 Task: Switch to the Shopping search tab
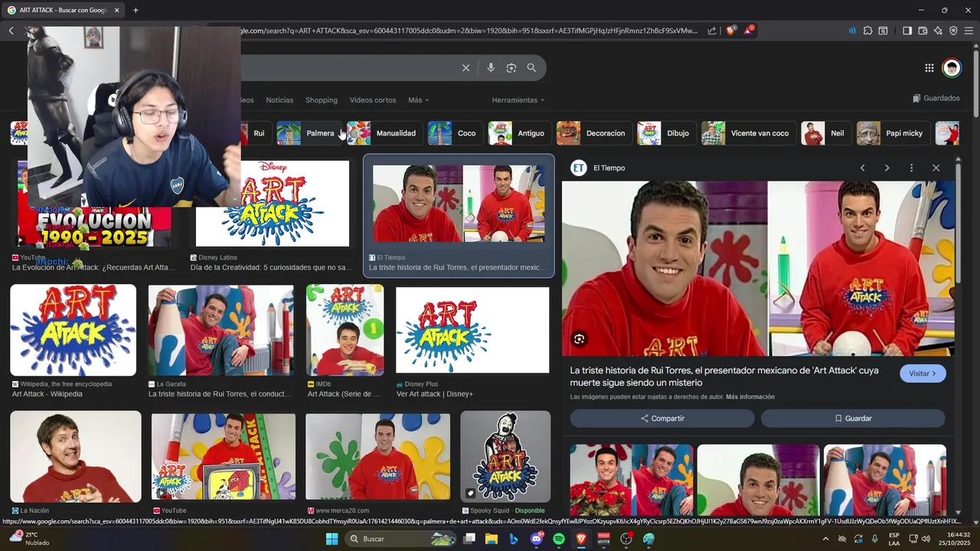pos(322,100)
